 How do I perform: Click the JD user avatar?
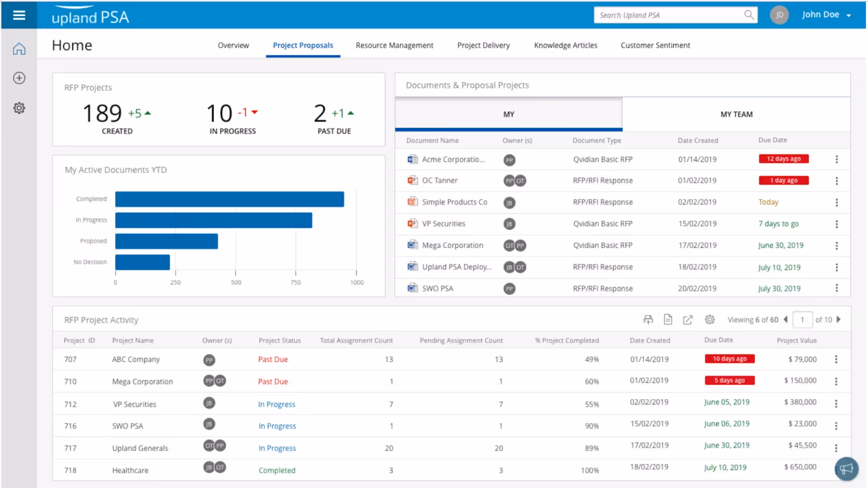pos(779,15)
